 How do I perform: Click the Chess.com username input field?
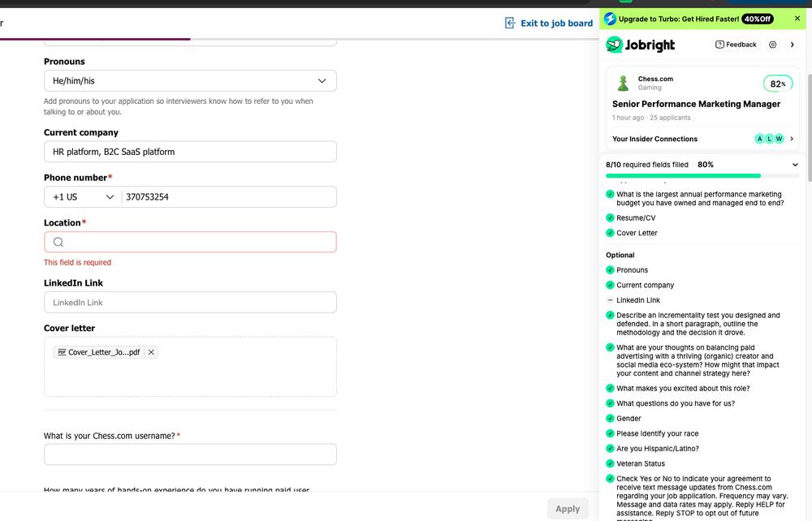click(190, 454)
